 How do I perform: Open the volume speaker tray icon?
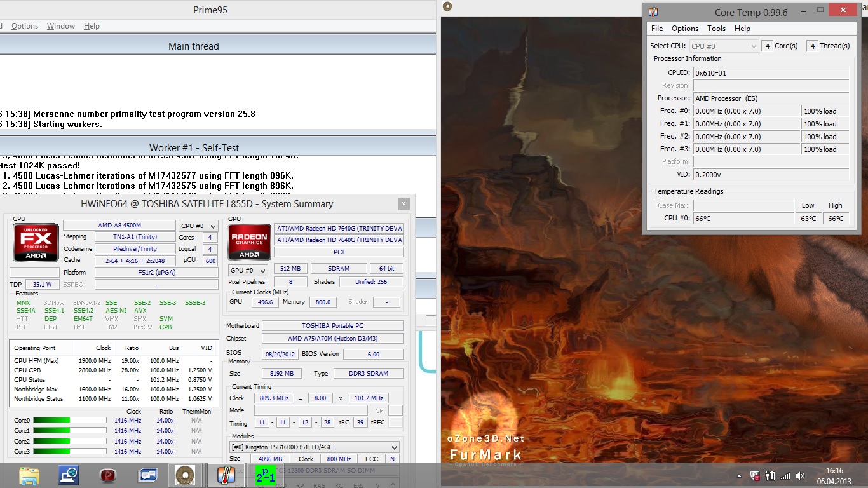pyautogui.click(x=801, y=476)
